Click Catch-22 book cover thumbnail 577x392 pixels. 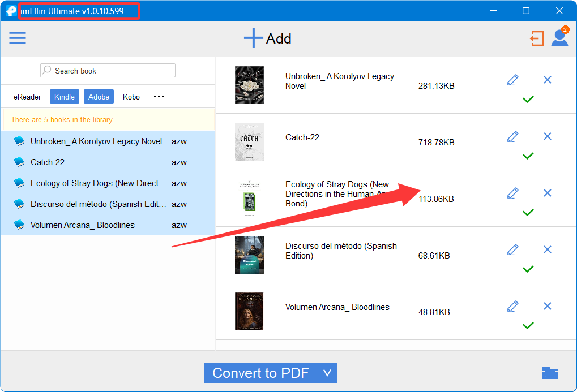pyautogui.click(x=250, y=141)
